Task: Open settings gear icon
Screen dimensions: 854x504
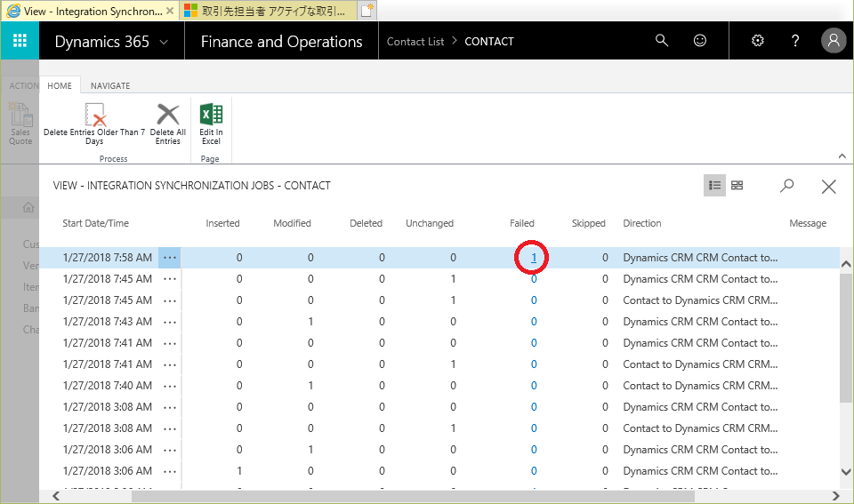Action: (x=758, y=40)
